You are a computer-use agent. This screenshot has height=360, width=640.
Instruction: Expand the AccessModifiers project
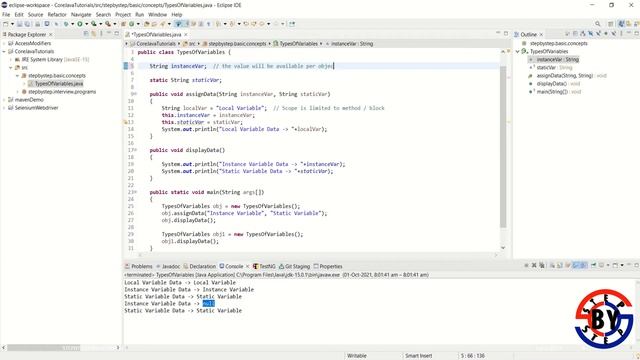pyautogui.click(x=4, y=43)
